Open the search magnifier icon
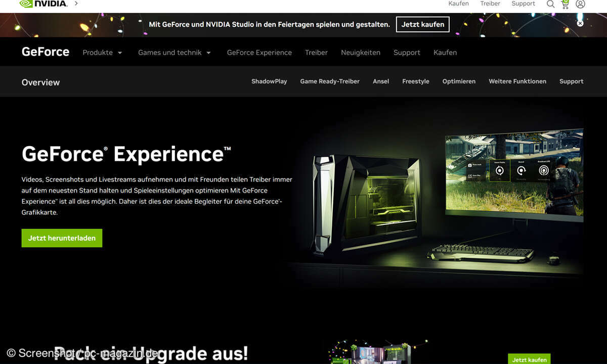 (x=550, y=4)
